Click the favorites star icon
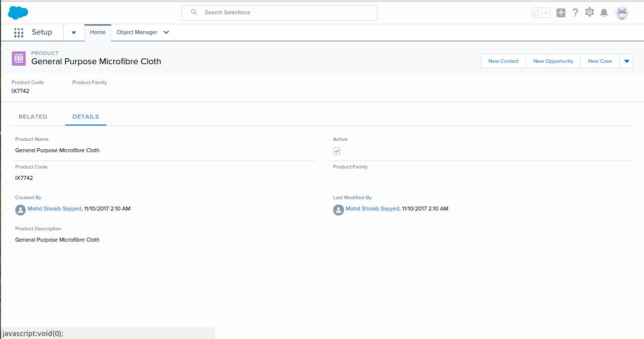 coord(537,13)
